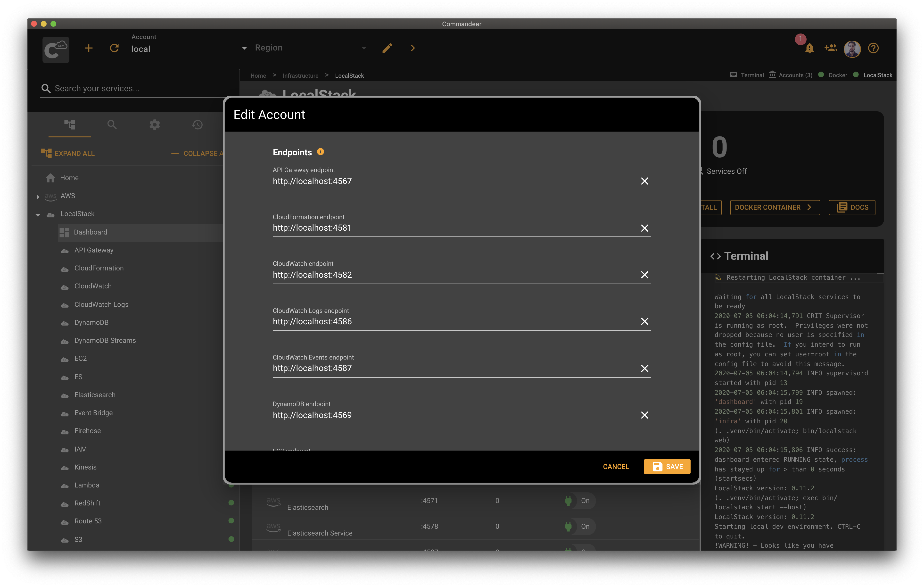
Task: Clear the API Gateway endpoint field
Action: tap(645, 181)
